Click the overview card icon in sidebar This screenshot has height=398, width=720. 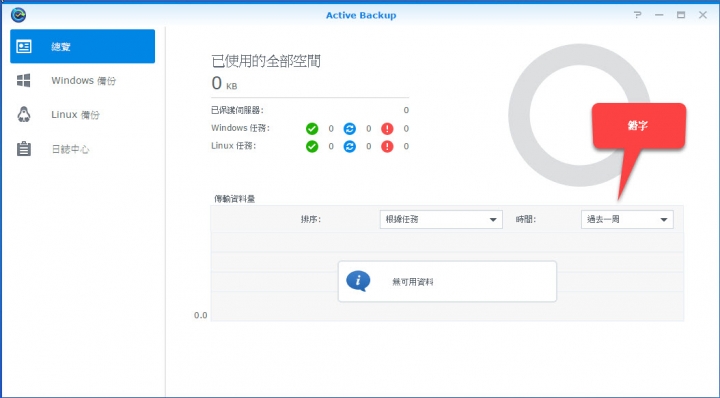(24, 46)
